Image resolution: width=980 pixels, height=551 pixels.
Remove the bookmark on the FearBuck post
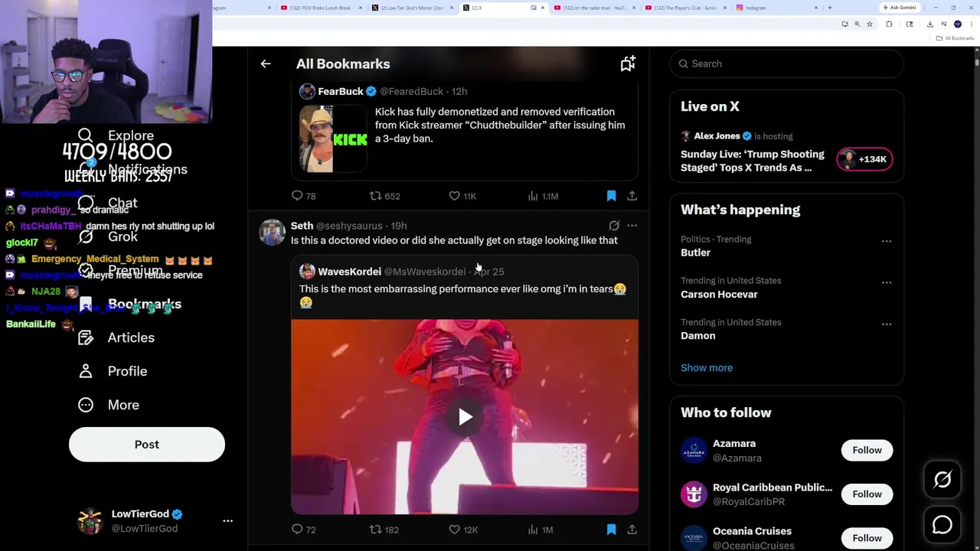tap(611, 196)
